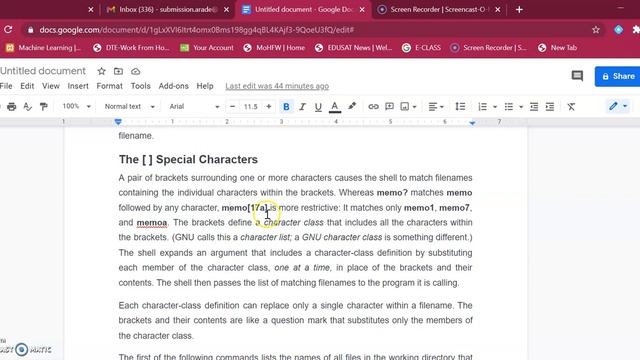Image resolution: width=640 pixels, height=360 pixels.
Task: Click the Untitled document title field
Action: [x=43, y=71]
